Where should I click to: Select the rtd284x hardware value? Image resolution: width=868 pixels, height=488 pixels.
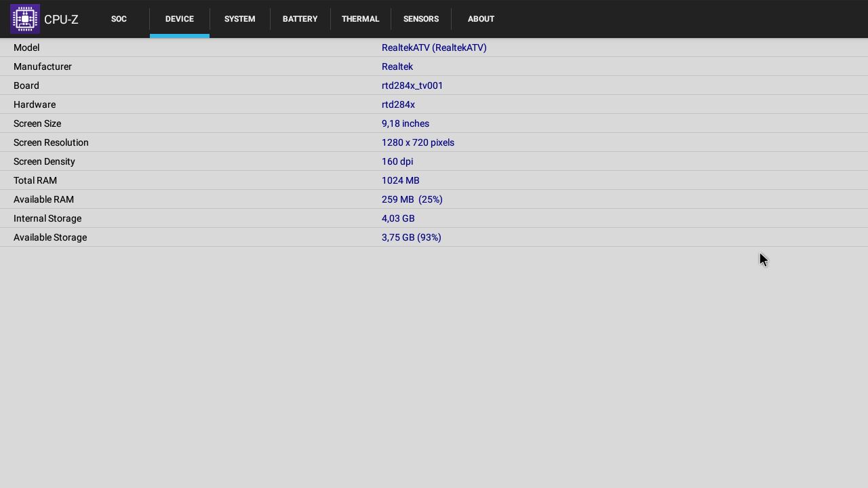coord(398,104)
